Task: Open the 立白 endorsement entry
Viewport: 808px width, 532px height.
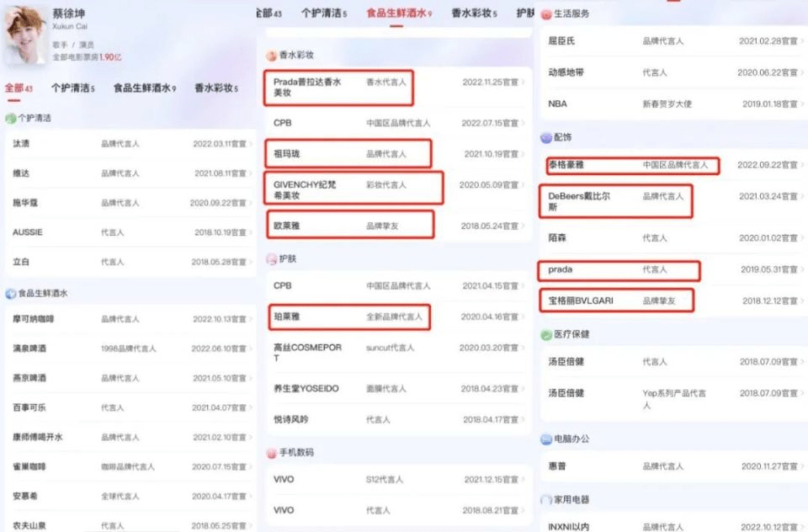Action: tap(131, 262)
